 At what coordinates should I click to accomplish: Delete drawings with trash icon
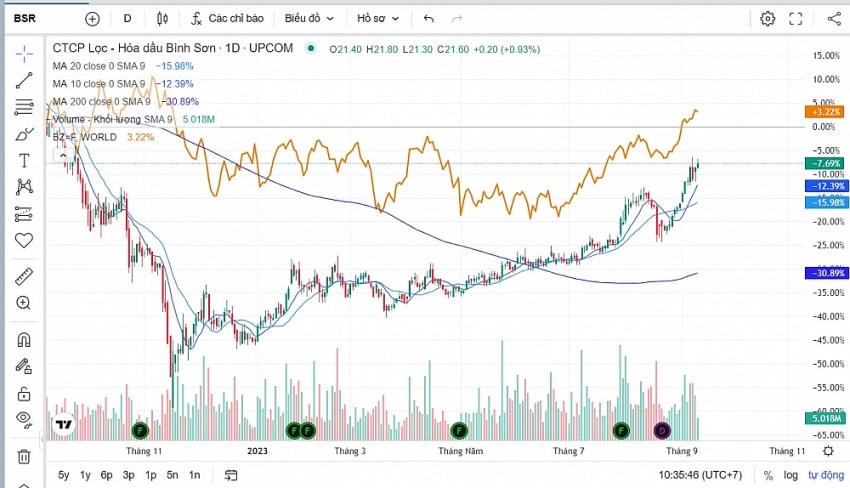pos(24,457)
